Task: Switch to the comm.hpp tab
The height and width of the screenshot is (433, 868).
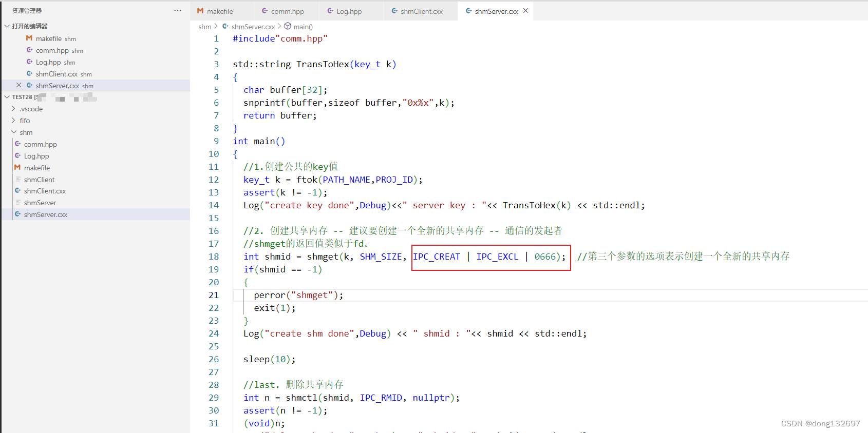Action: [x=287, y=11]
